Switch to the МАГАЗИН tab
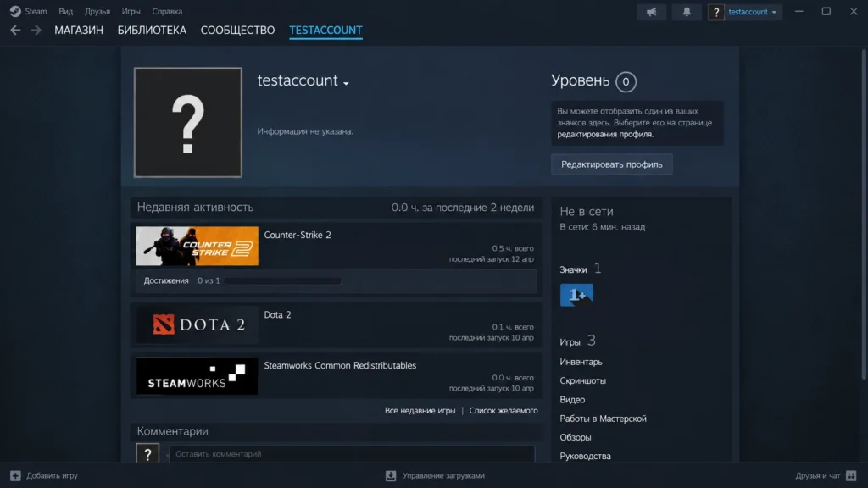 (x=79, y=30)
